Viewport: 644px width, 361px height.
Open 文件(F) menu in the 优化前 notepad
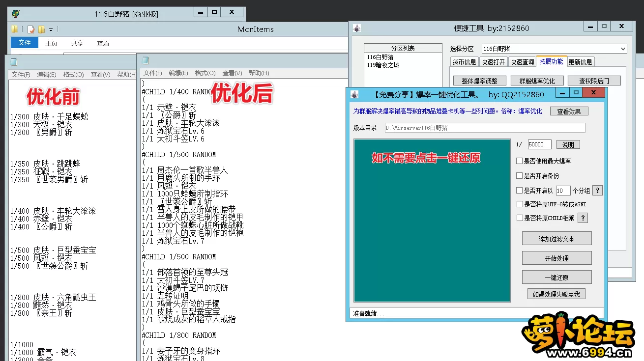(x=21, y=74)
